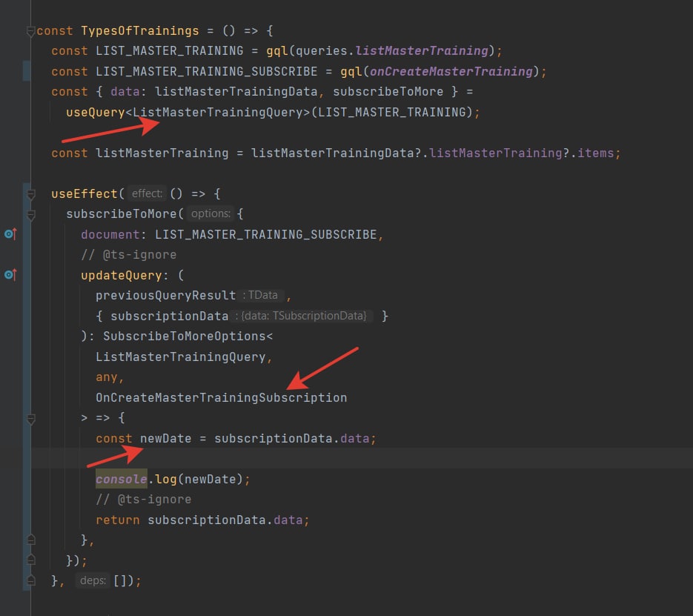Click queries.listMasterTraining reference
693x616 pixels.
click(392, 51)
